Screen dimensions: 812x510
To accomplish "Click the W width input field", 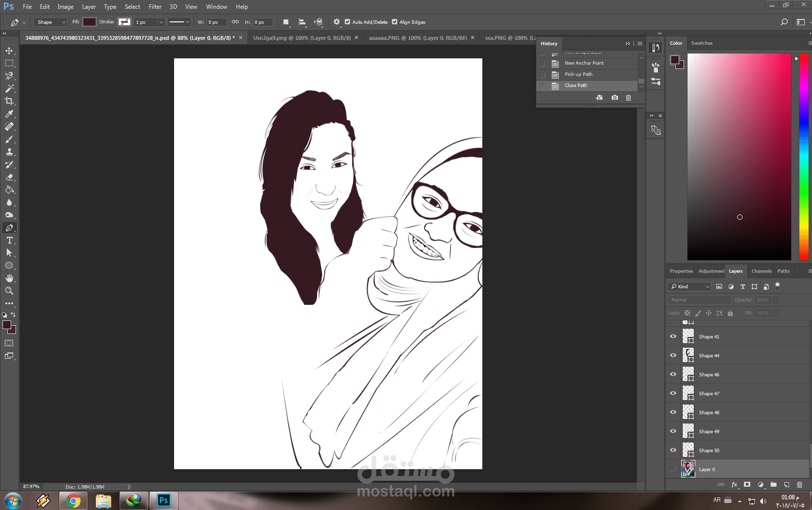I will point(216,22).
